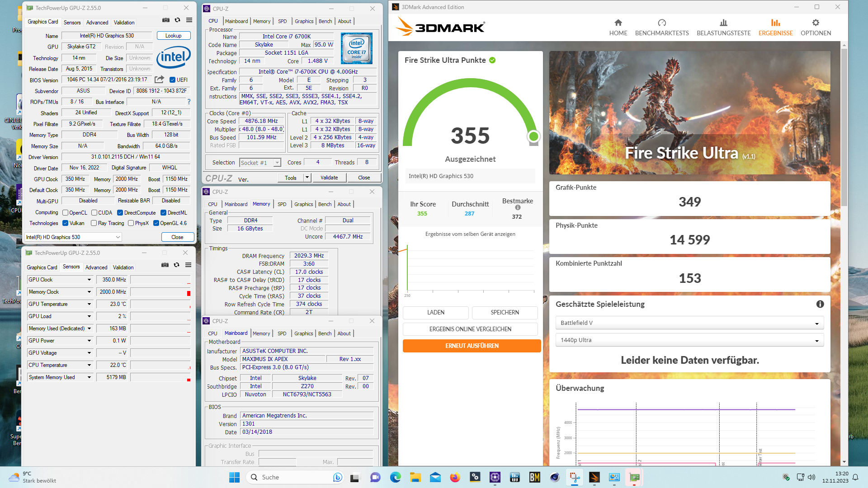Click the volume tray icon

[811, 477]
